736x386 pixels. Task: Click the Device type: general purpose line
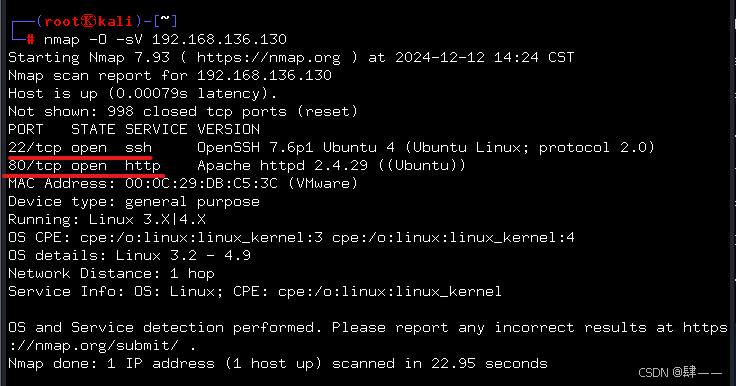tap(134, 201)
